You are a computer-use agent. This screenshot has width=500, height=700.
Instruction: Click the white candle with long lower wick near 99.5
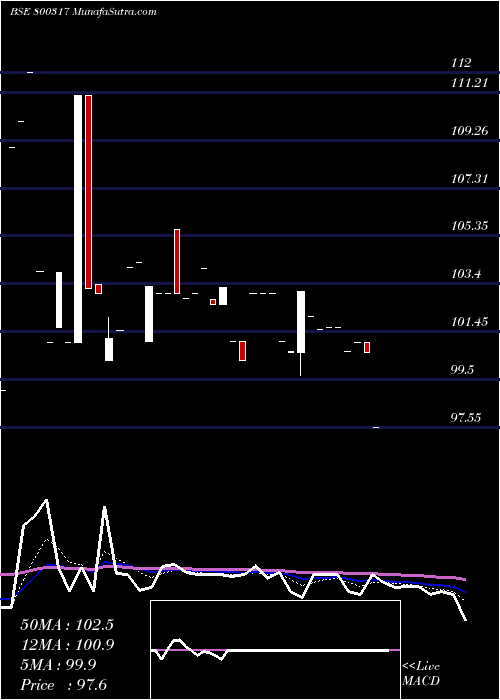[301, 333]
